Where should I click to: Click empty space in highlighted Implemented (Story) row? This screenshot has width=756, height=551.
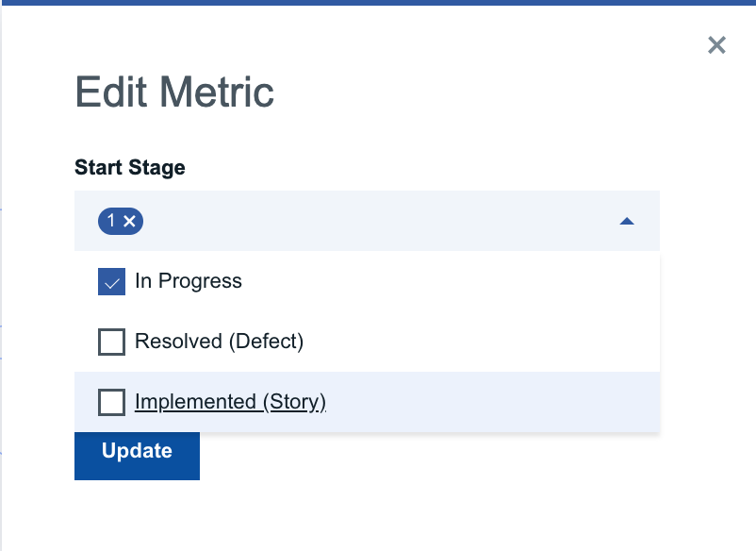click(492, 402)
